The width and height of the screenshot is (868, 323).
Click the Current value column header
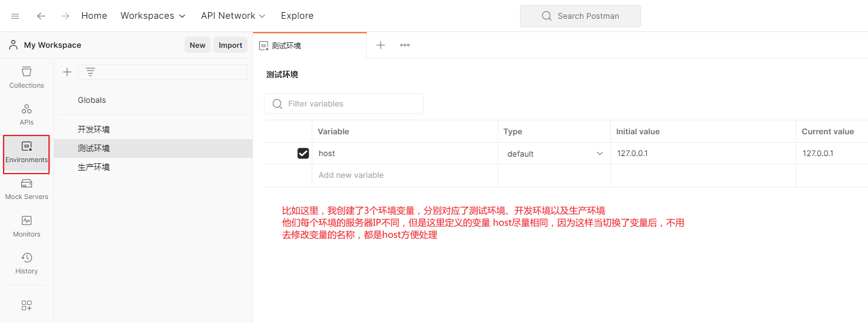[x=828, y=131]
